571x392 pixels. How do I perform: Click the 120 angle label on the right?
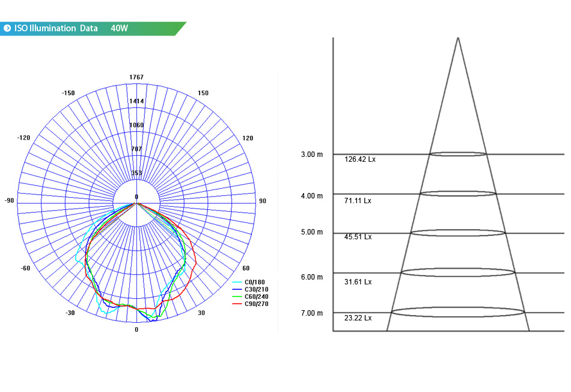point(248,138)
